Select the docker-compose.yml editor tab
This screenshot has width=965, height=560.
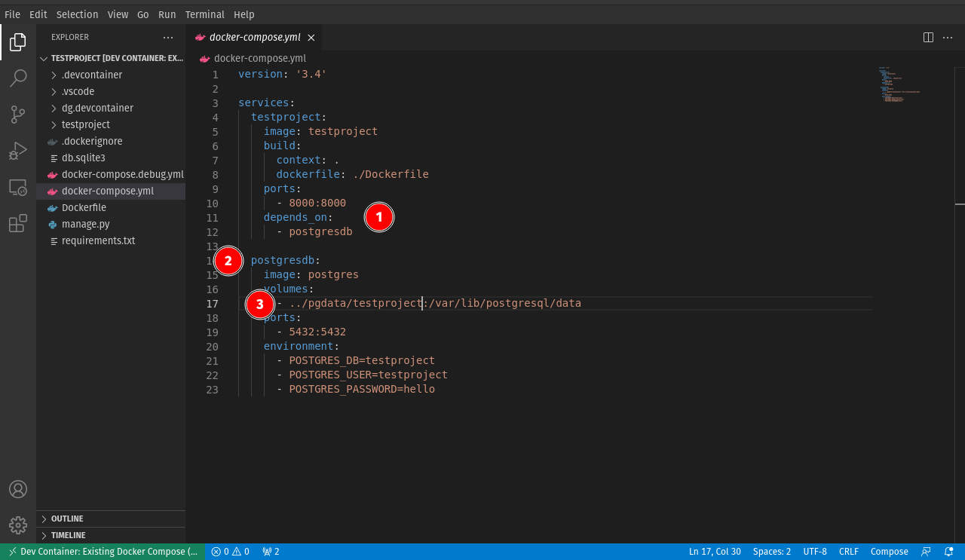tap(255, 37)
